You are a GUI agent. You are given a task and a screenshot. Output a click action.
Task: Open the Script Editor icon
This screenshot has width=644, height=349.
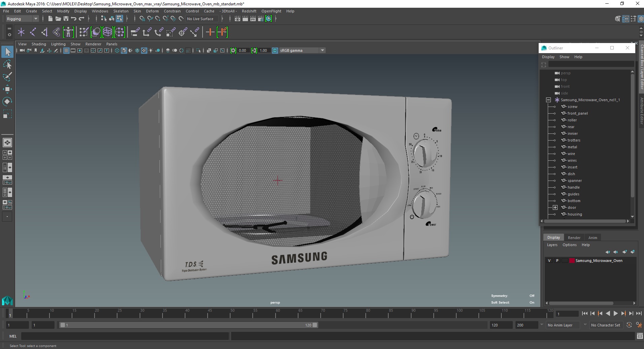pos(640,336)
